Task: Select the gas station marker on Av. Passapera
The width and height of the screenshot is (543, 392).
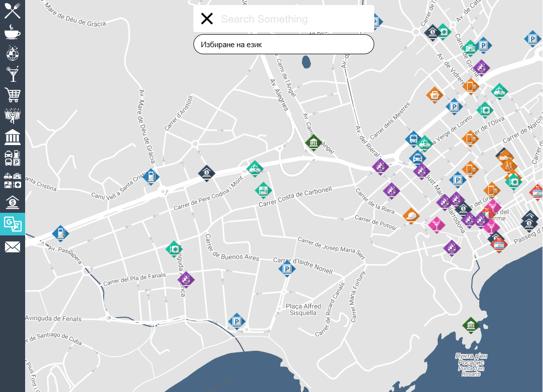Action: point(61,233)
